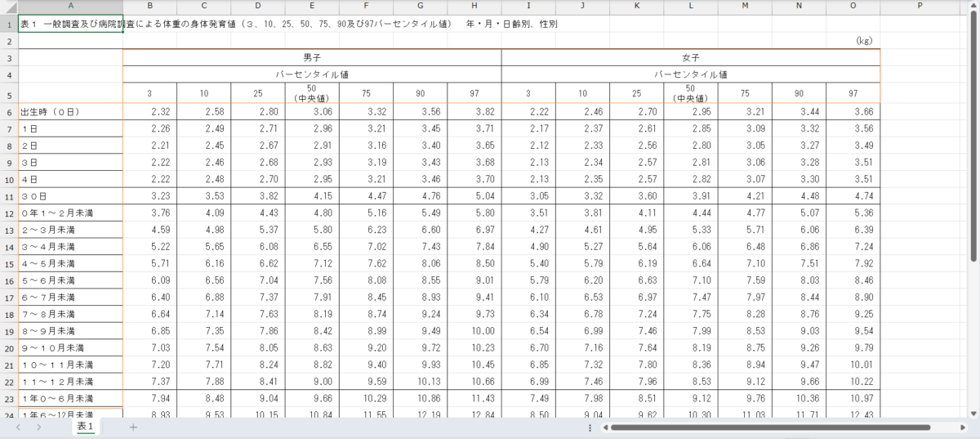Screen dimensions: 980x439
Task: Click the previous sheet navigation arrow
Action: click(x=17, y=427)
